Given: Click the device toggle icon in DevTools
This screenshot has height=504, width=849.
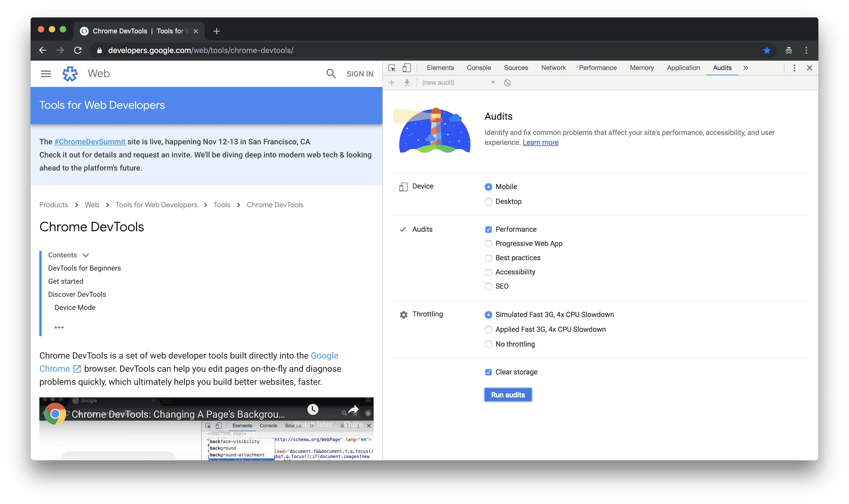Looking at the screenshot, I should tap(407, 67).
